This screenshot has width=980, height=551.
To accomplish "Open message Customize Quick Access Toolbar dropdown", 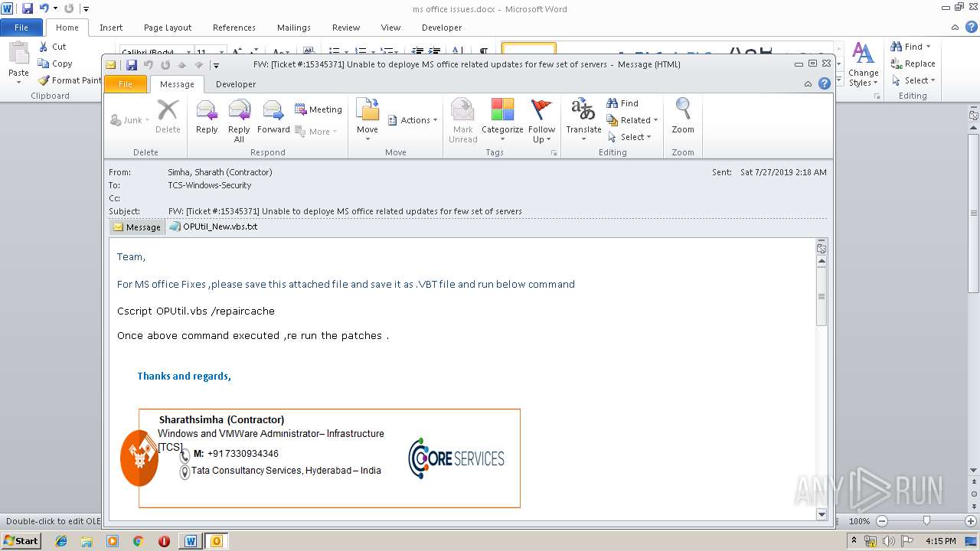I will point(217,65).
